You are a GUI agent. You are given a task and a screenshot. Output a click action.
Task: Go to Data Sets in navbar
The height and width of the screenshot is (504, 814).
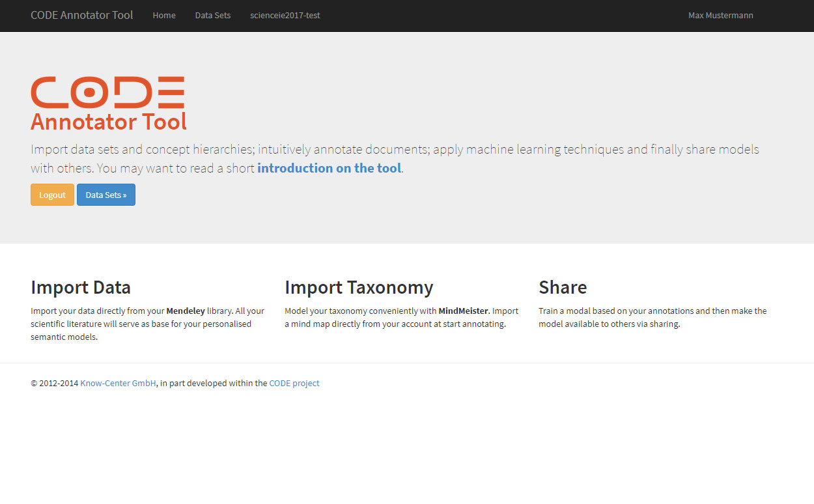pyautogui.click(x=213, y=15)
